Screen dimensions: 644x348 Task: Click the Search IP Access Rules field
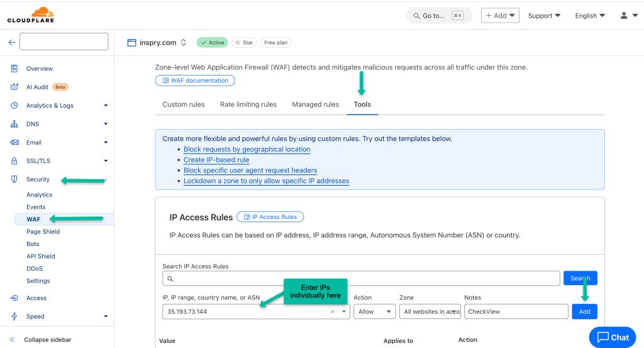tap(361, 278)
